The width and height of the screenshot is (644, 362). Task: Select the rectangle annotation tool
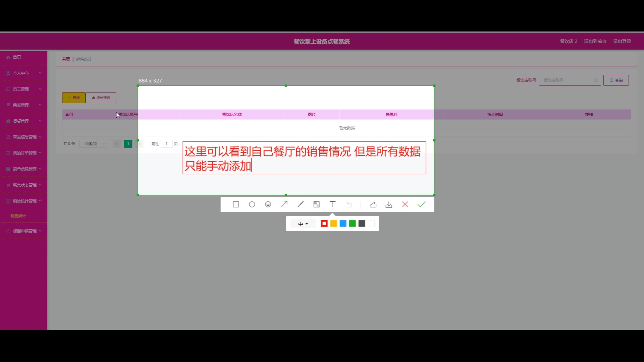(236, 204)
